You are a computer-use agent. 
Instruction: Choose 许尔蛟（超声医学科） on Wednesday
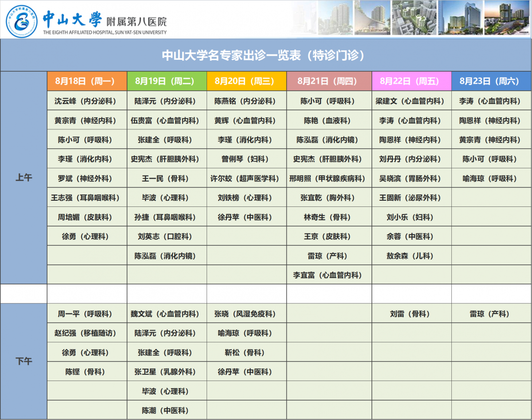[246, 179]
